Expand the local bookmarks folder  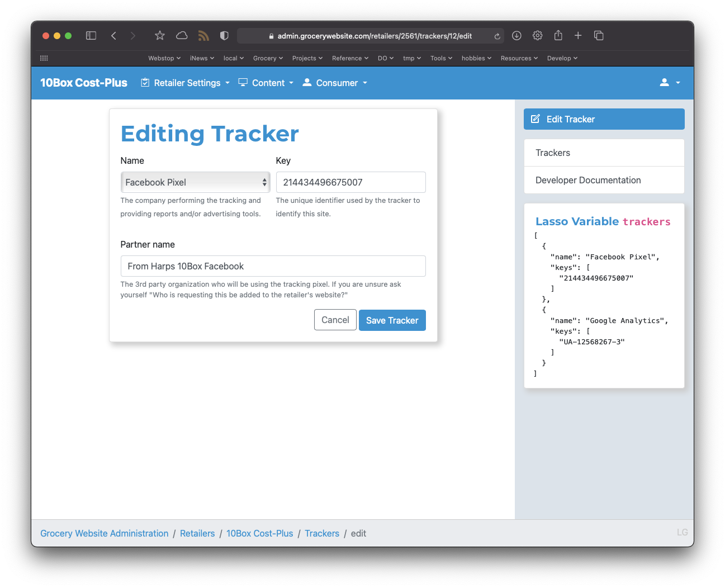click(x=234, y=58)
